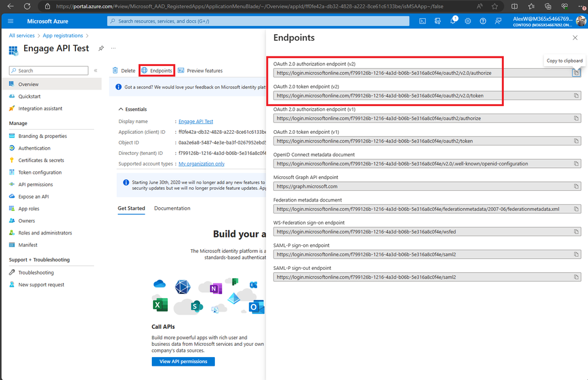The height and width of the screenshot is (380, 588).
Task: Click browser back arrow
Action: tap(11, 6)
